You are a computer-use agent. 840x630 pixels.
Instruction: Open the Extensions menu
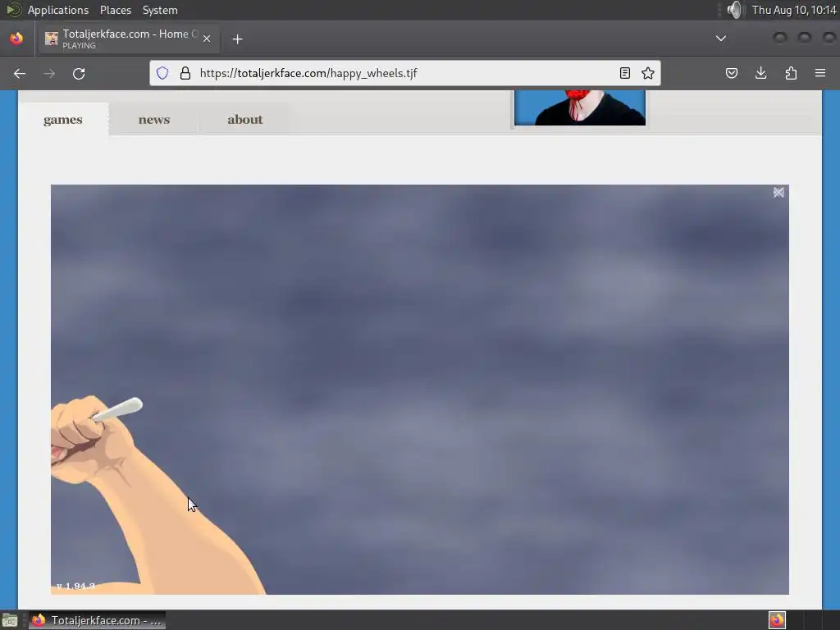(791, 73)
